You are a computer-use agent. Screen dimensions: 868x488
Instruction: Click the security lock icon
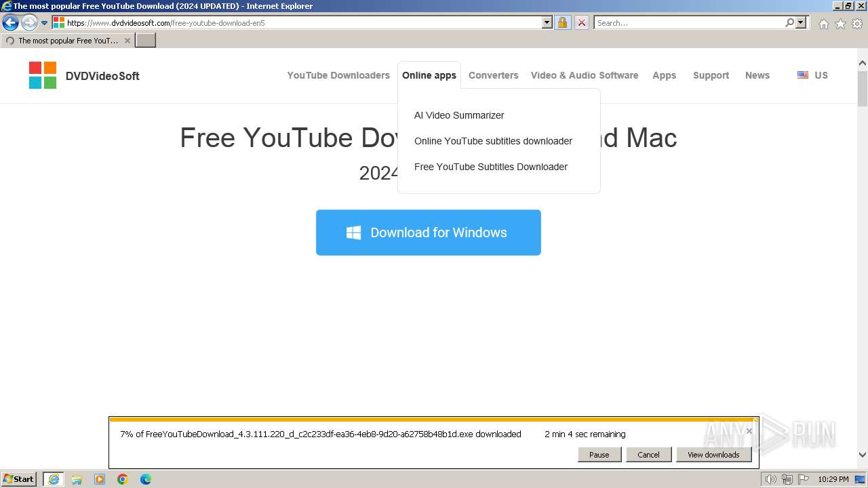click(562, 22)
